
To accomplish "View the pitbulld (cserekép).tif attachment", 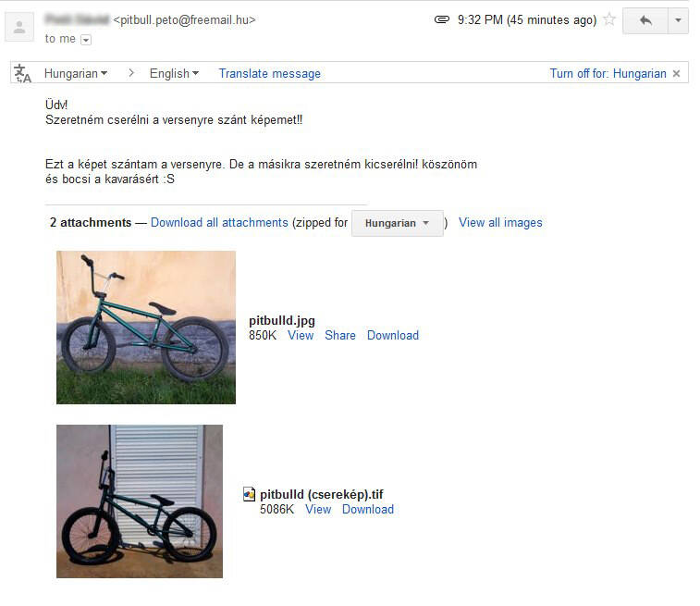I will [318, 509].
